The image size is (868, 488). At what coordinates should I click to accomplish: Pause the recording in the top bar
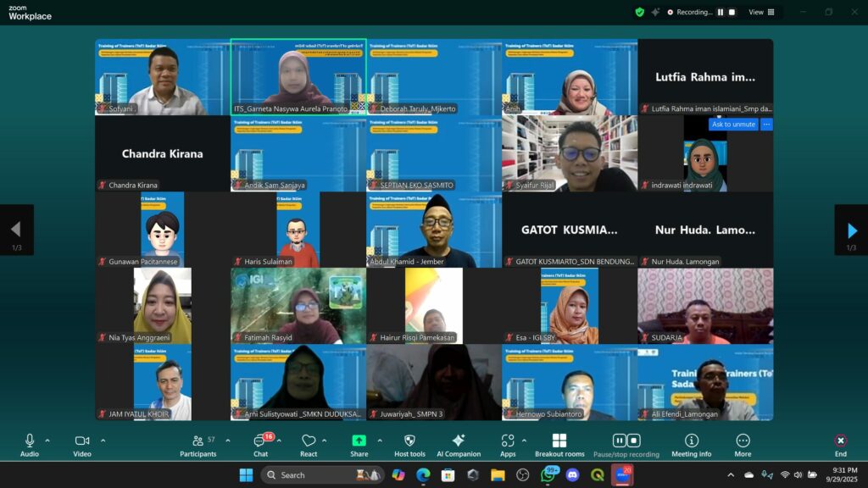[721, 12]
